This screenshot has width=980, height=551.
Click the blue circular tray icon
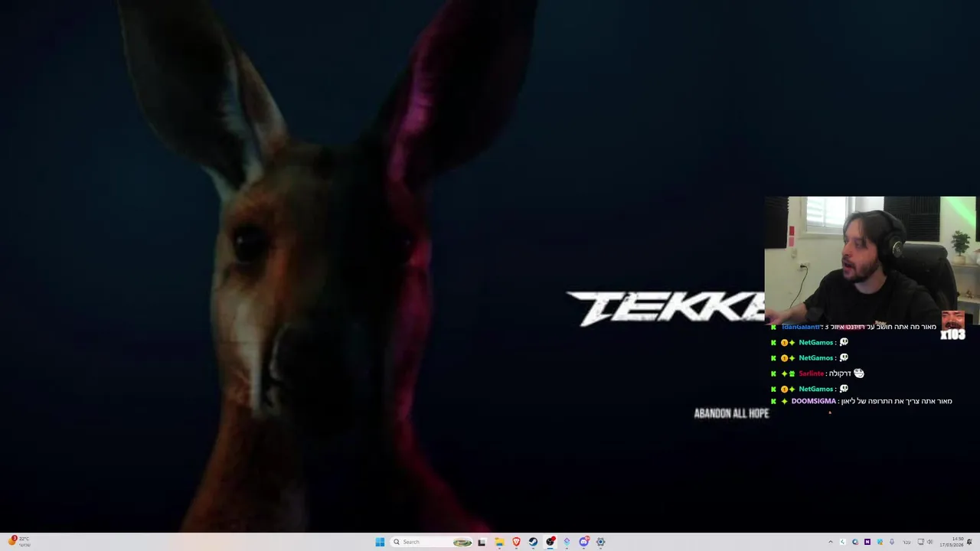[855, 542]
